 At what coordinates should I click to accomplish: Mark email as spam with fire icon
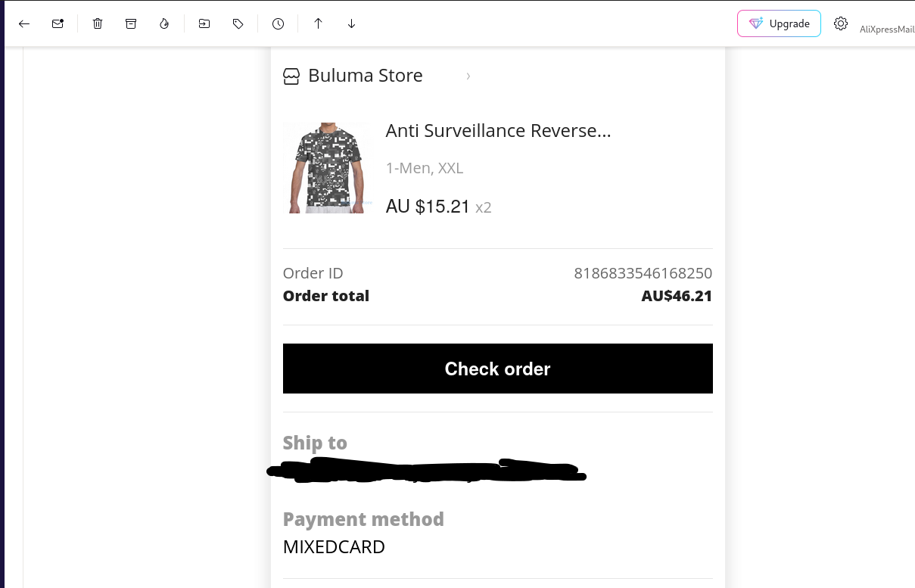[x=164, y=23]
